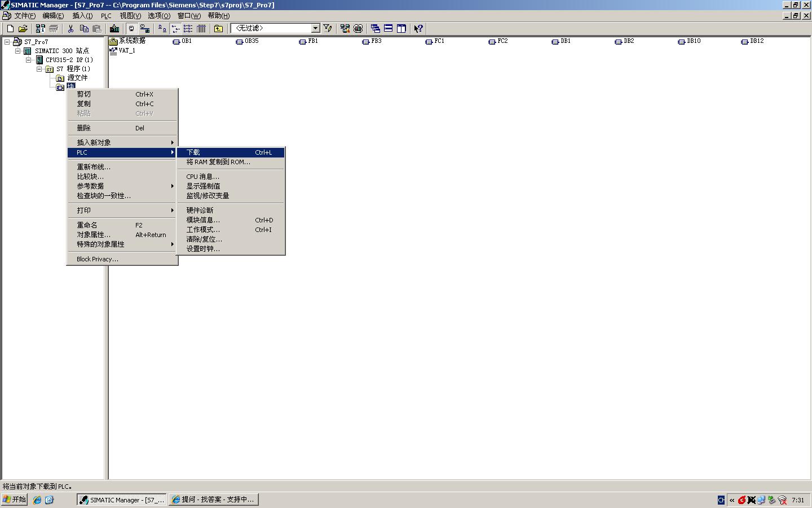The image size is (812, 508).
Task: Switch to List view
Action: 188,28
